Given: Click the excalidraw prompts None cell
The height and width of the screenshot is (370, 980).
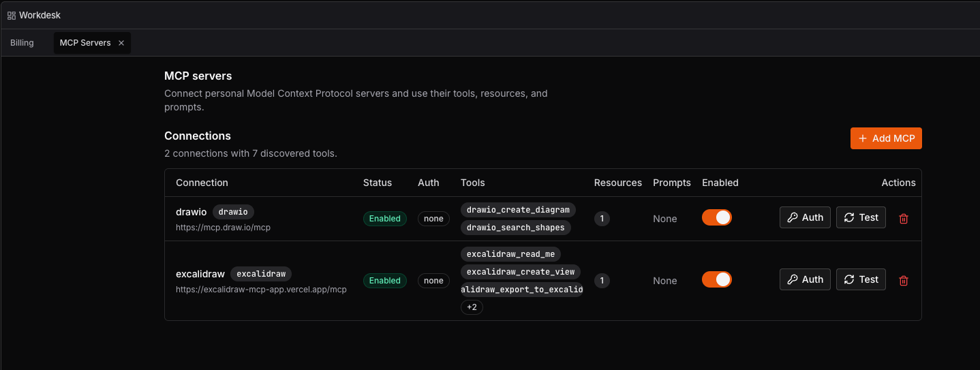Looking at the screenshot, I should point(665,281).
